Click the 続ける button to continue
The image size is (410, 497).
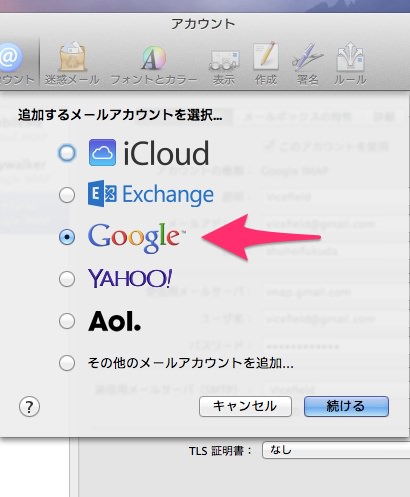[346, 406]
